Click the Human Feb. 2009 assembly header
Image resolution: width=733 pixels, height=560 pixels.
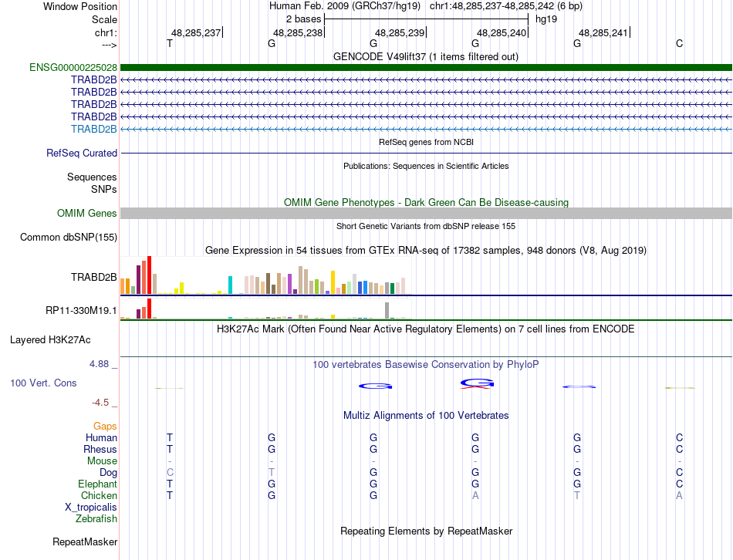(x=345, y=6)
